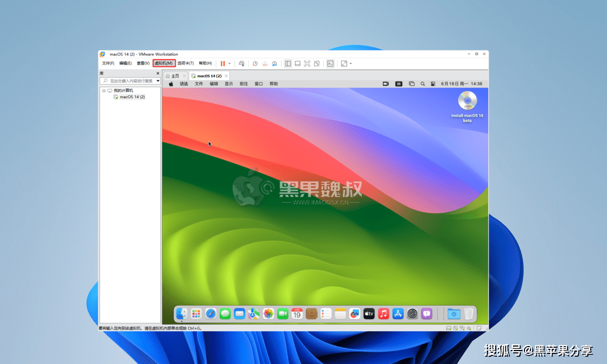
Task: Open Control Center in macOS menu bar
Action: (433, 84)
